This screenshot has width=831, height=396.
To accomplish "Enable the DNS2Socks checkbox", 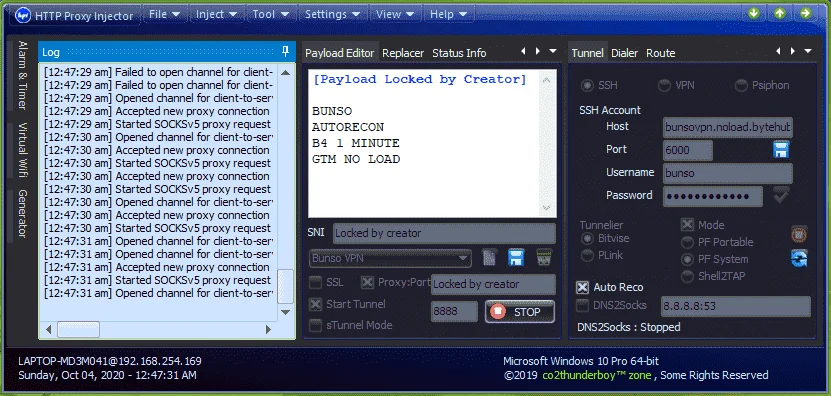I will pos(582,305).
